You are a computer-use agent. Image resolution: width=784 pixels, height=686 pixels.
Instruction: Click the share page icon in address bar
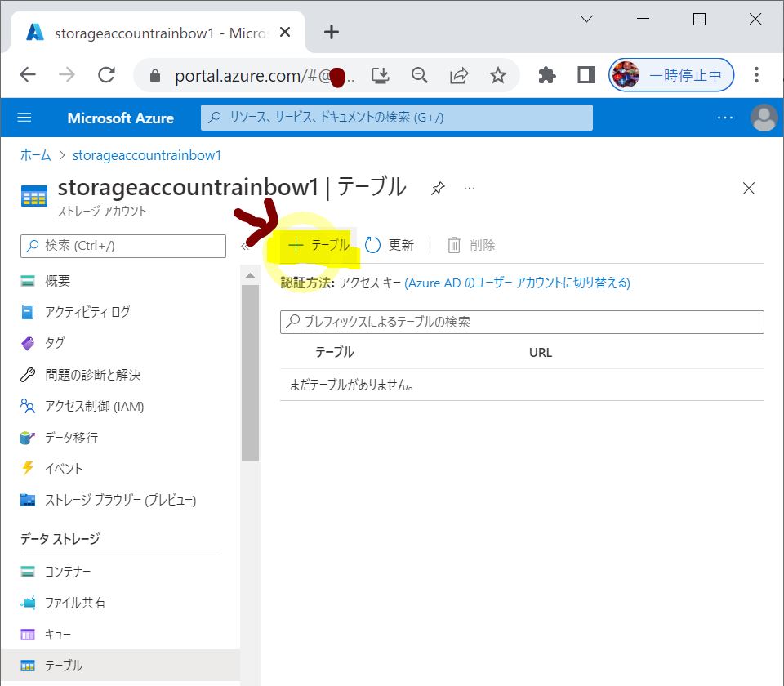pos(458,75)
